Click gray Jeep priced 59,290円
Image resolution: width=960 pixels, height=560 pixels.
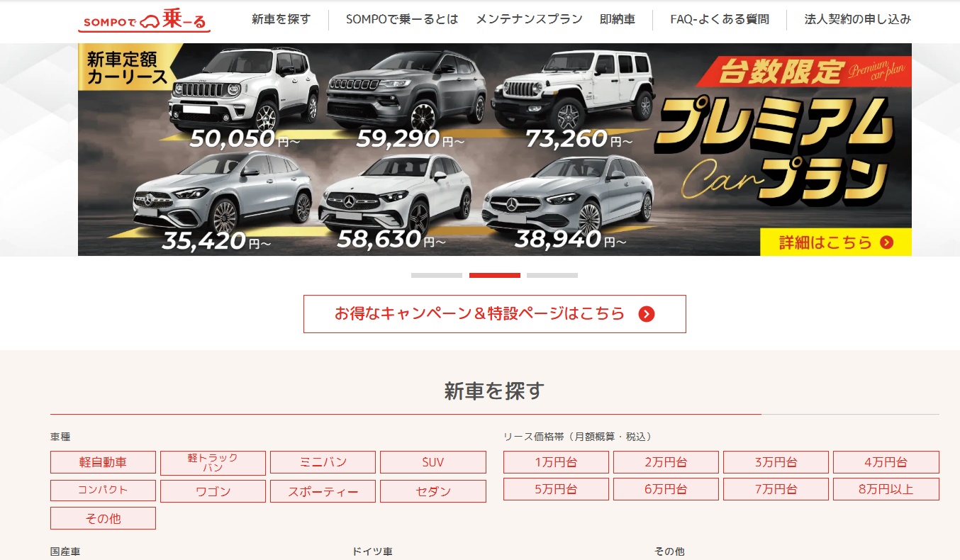tap(406, 90)
